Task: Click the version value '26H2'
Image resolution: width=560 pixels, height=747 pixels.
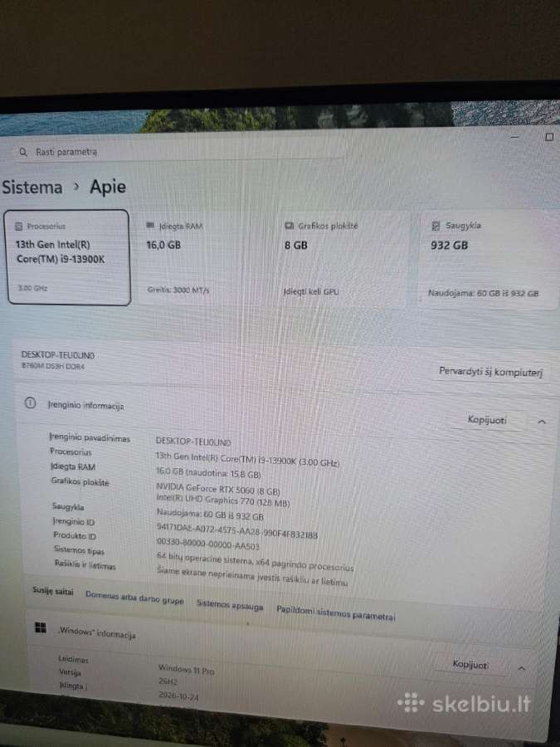Action: pos(168,681)
